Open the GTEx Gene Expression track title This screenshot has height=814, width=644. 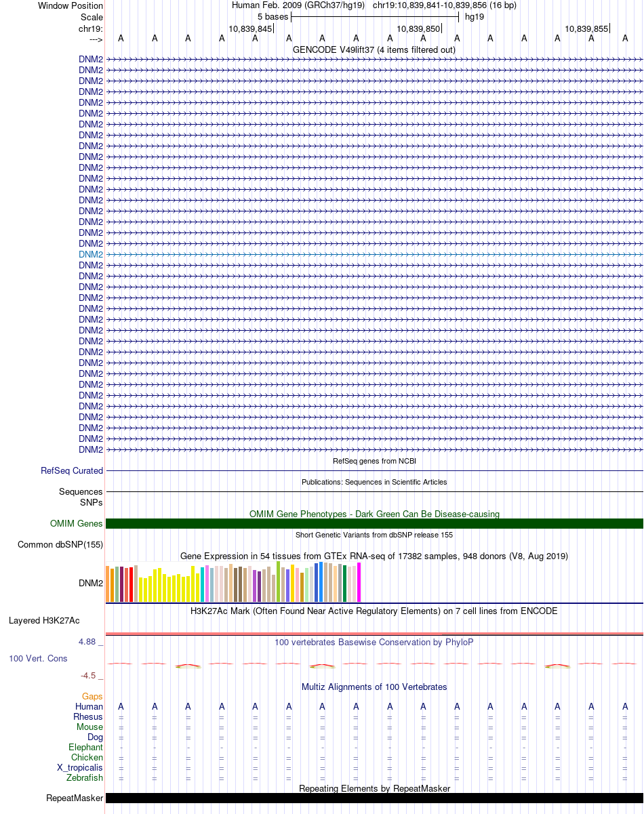(x=374, y=556)
